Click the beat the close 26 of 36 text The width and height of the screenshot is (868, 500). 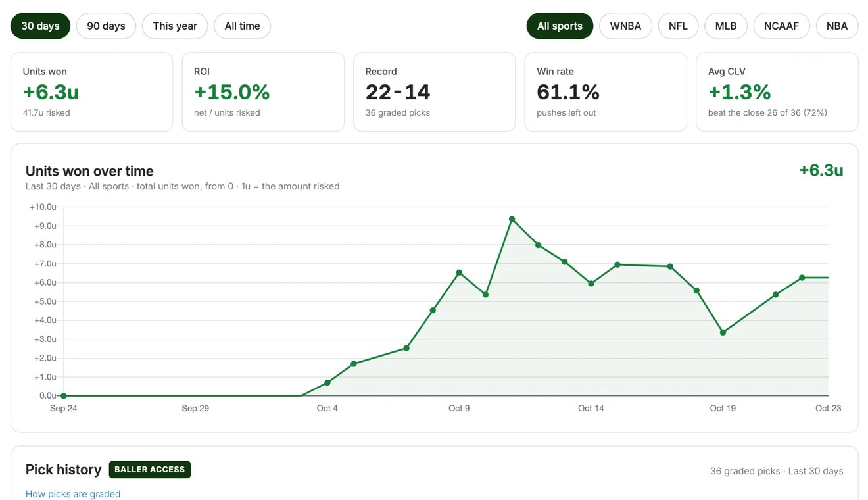click(767, 113)
